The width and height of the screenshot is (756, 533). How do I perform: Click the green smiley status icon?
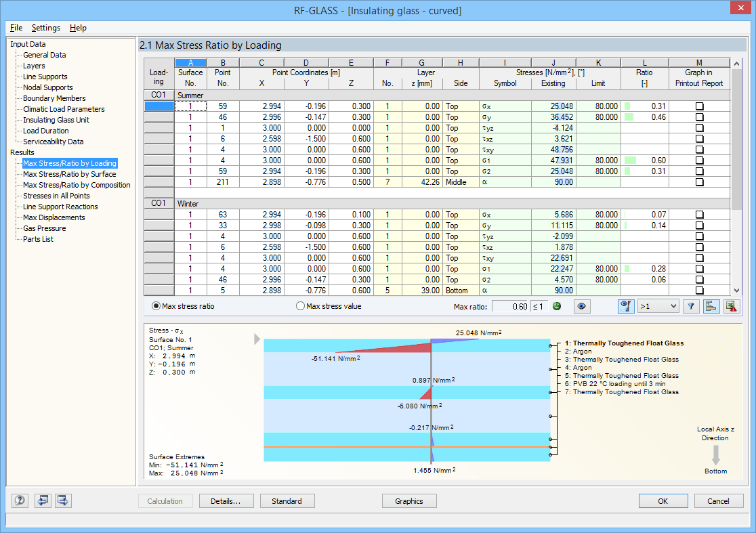point(557,307)
